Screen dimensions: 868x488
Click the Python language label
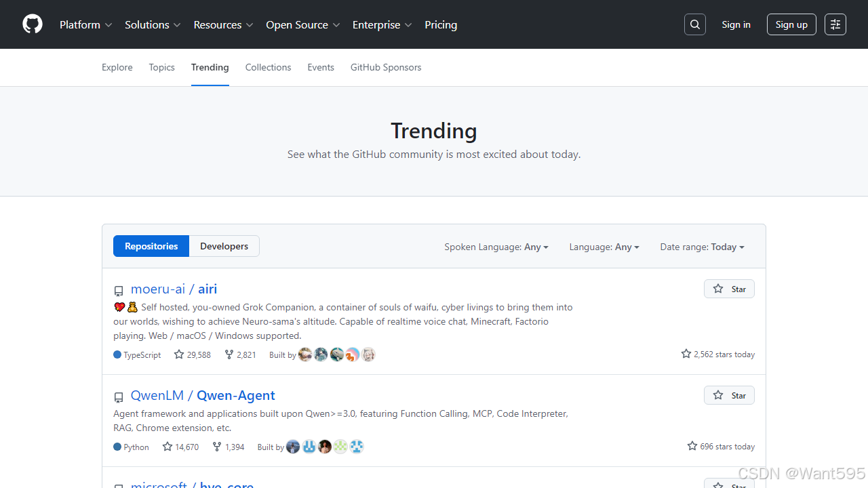[x=131, y=447]
